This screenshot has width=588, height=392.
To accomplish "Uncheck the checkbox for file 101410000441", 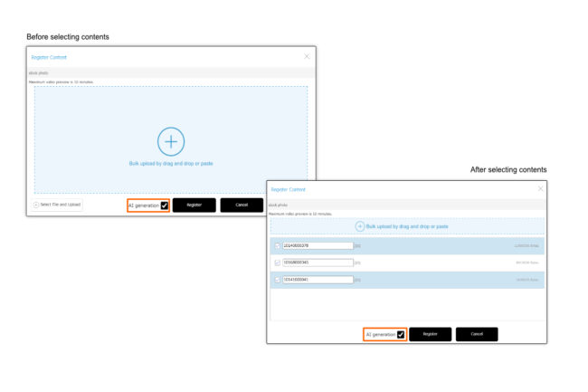I will coord(278,280).
